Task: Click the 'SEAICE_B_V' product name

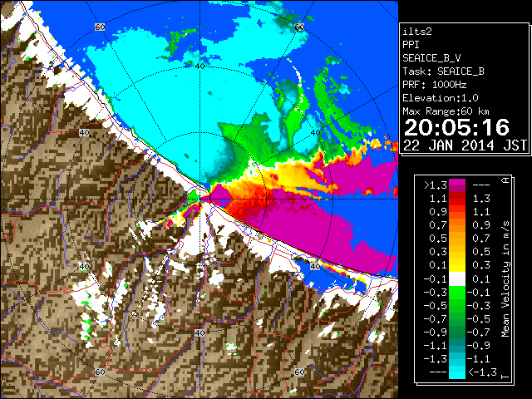Action: point(431,58)
